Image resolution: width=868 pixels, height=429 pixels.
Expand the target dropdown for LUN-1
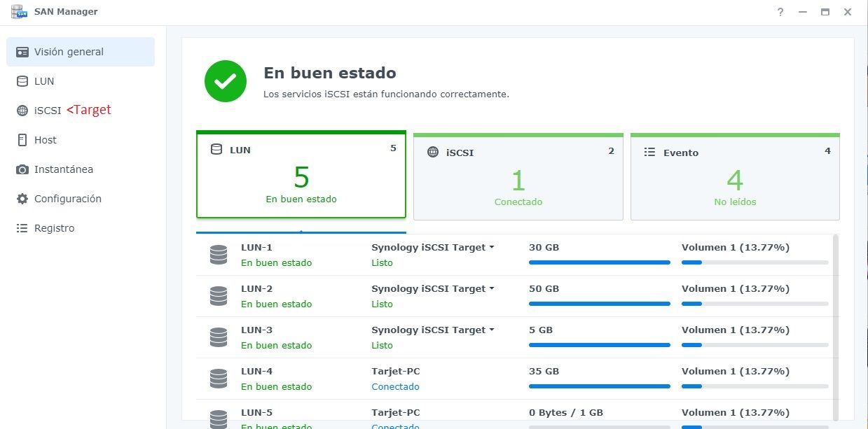493,247
